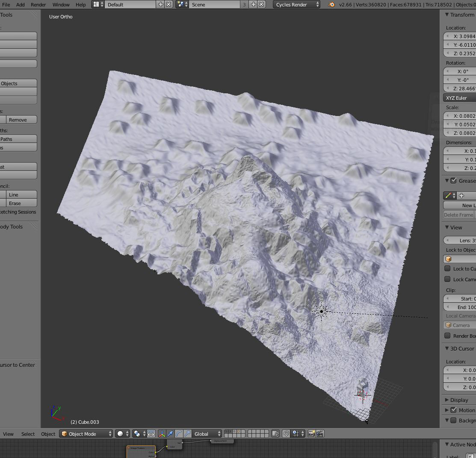Toggle manipulate center points icon
Viewport: 476px width, 458px height.
151,434
